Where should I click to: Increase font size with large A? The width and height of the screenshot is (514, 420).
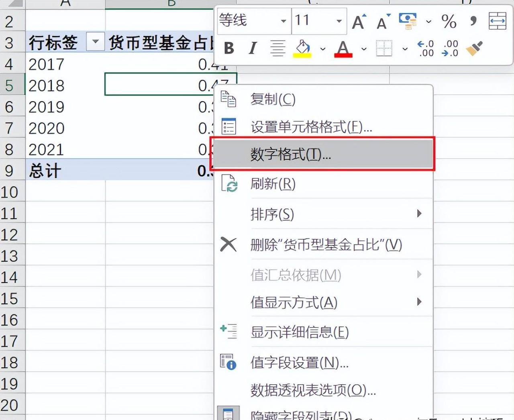pos(359,21)
